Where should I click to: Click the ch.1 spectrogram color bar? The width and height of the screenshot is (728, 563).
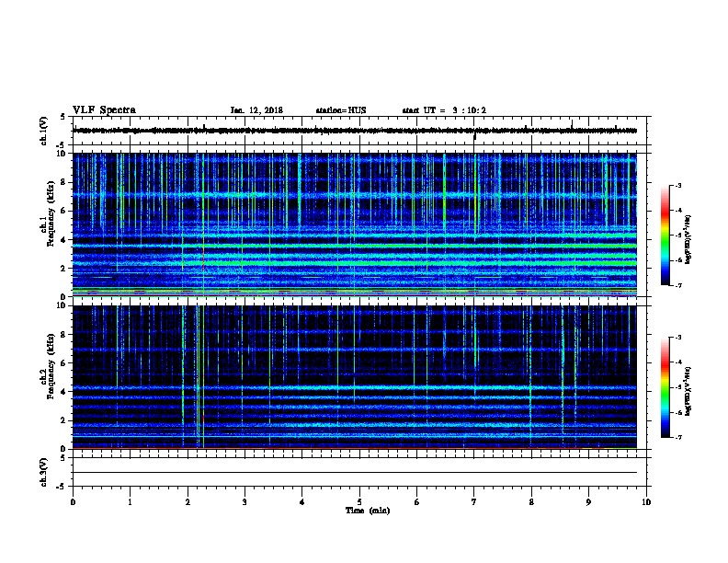coord(665,236)
